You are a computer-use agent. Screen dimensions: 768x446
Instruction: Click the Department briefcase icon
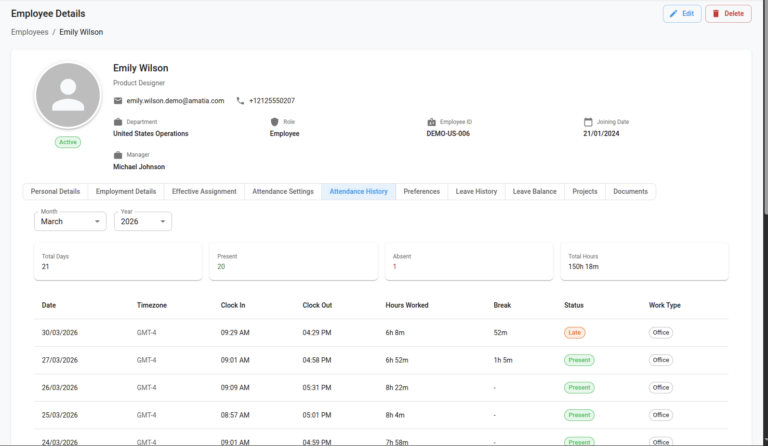coord(118,122)
